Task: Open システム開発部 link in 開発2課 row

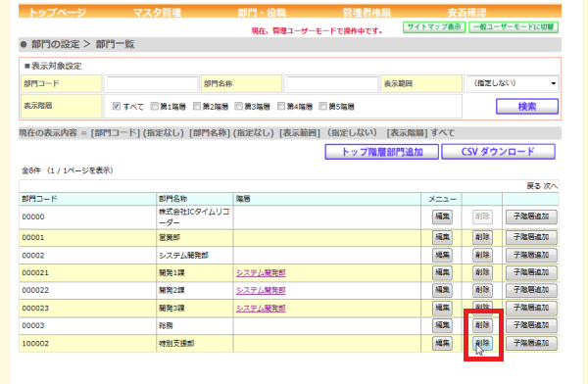Action: [261, 291]
